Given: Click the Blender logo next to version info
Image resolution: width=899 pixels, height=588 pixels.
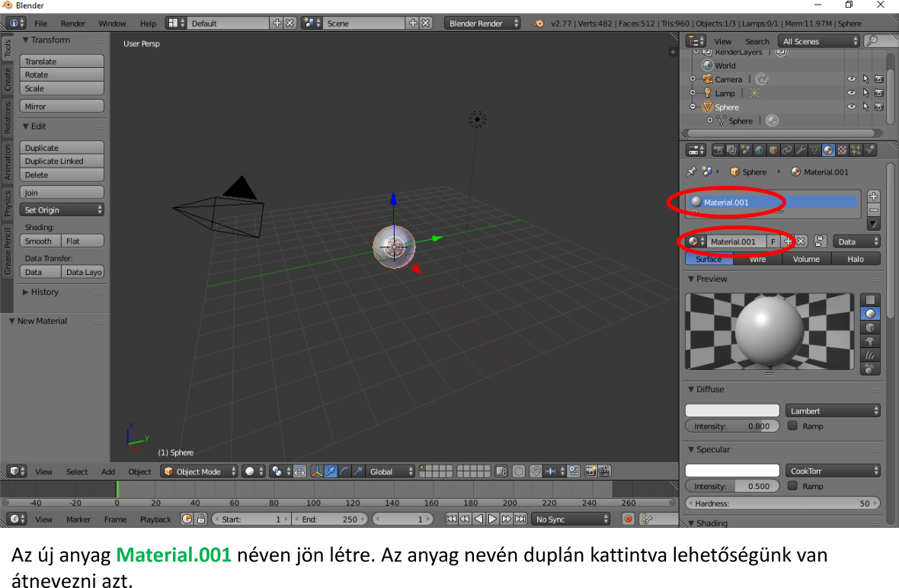Looking at the screenshot, I should point(539,24).
